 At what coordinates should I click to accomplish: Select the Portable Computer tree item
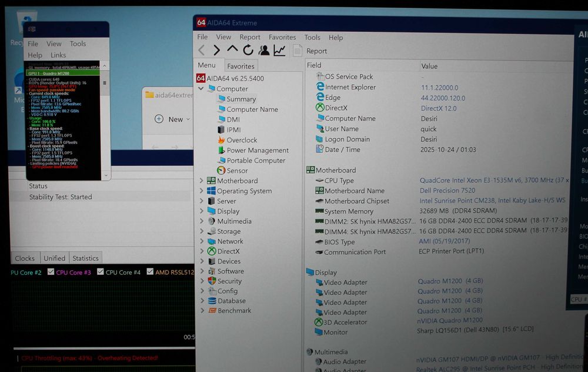pos(256,160)
